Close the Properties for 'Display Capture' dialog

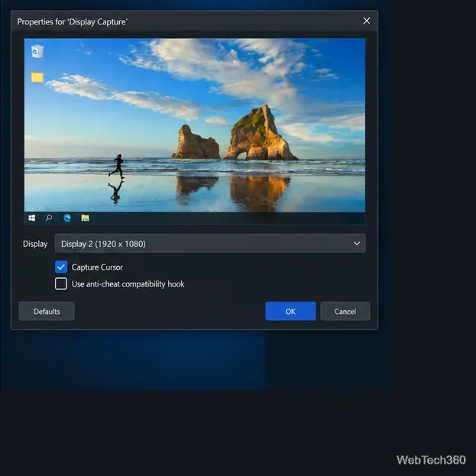click(367, 21)
